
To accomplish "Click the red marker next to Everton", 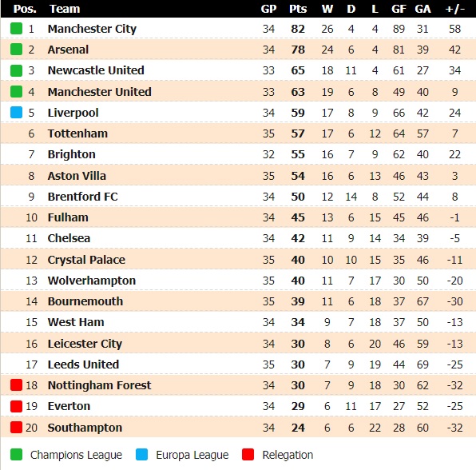I will click(17, 406).
